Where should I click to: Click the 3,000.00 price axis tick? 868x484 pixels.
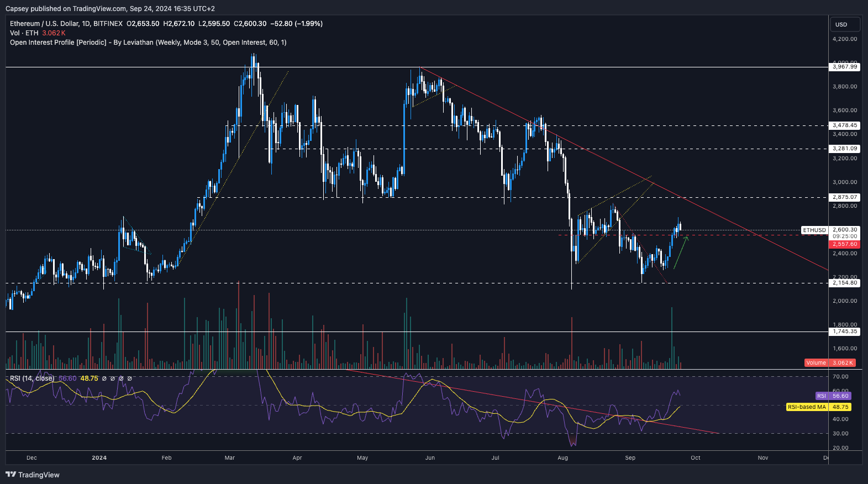845,182
